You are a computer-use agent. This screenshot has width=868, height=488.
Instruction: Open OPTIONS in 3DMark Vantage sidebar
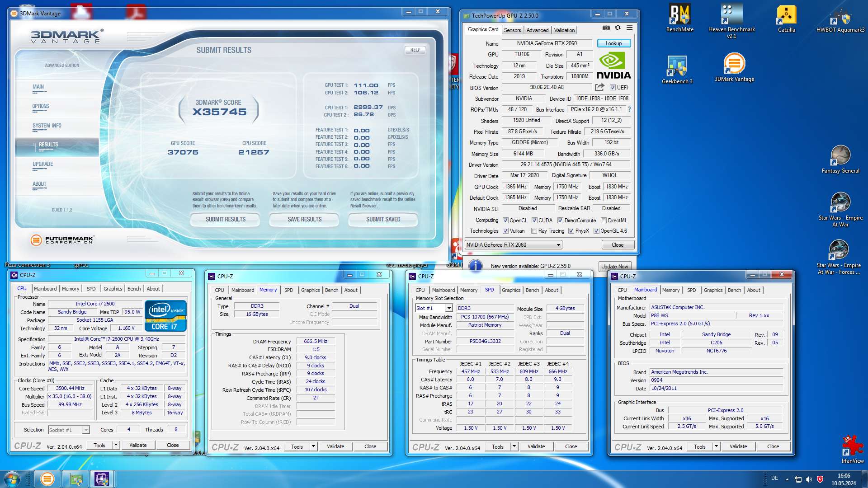(x=41, y=107)
